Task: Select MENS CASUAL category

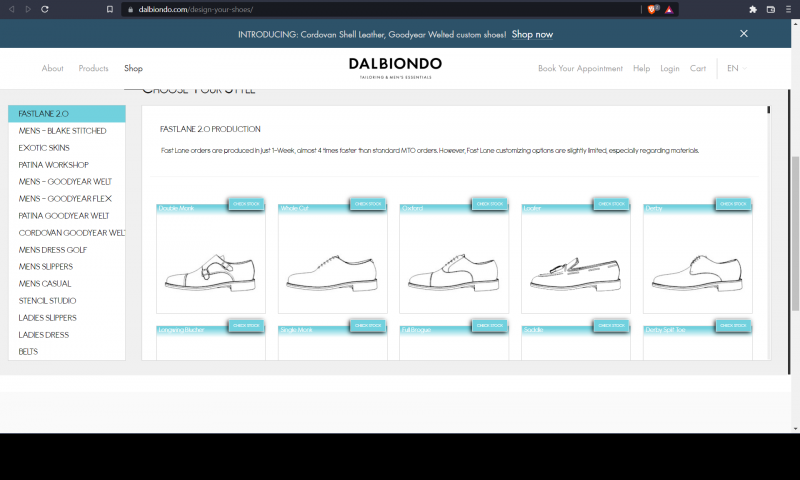Action: tap(67, 284)
